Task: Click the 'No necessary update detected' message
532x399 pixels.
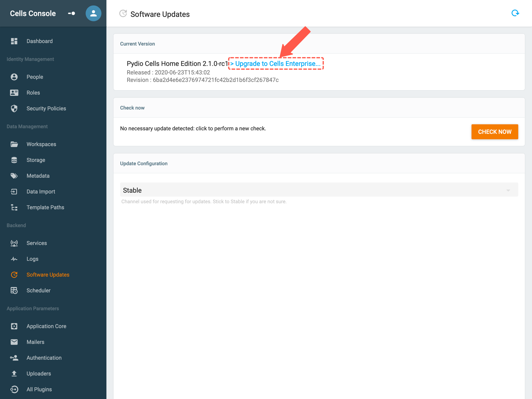Action: tap(193, 128)
